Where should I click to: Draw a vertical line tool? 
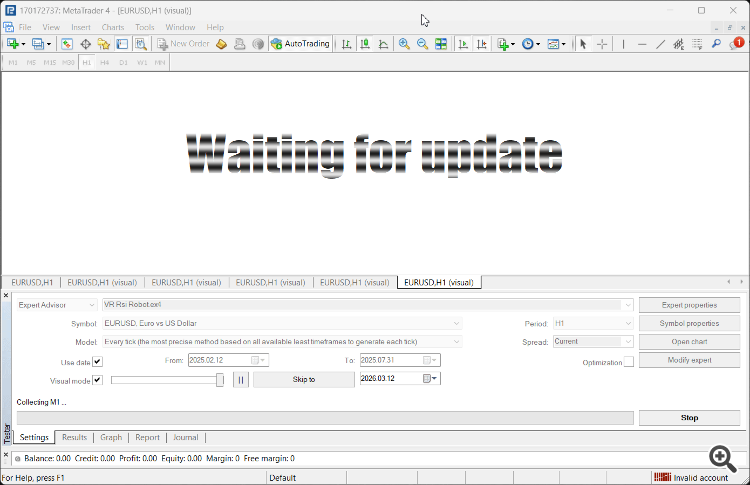click(x=623, y=44)
